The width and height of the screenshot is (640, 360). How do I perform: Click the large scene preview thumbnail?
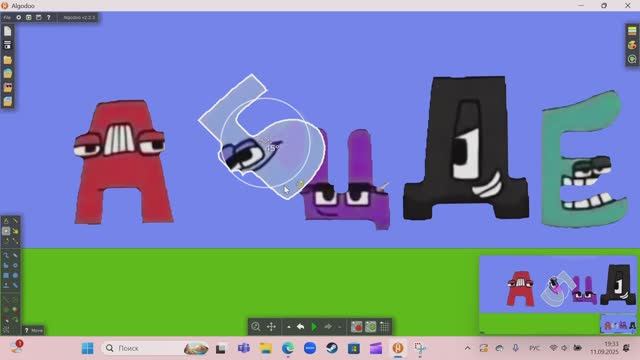point(558,295)
